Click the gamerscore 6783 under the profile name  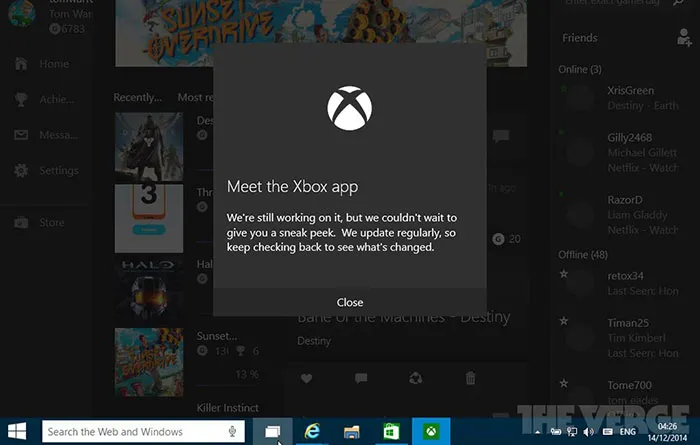pyautogui.click(x=67, y=29)
